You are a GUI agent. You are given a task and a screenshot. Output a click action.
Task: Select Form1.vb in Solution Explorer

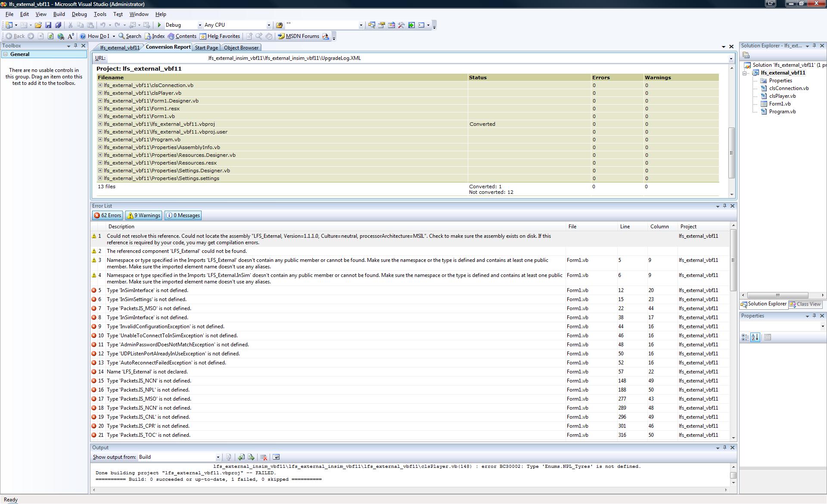tap(779, 104)
